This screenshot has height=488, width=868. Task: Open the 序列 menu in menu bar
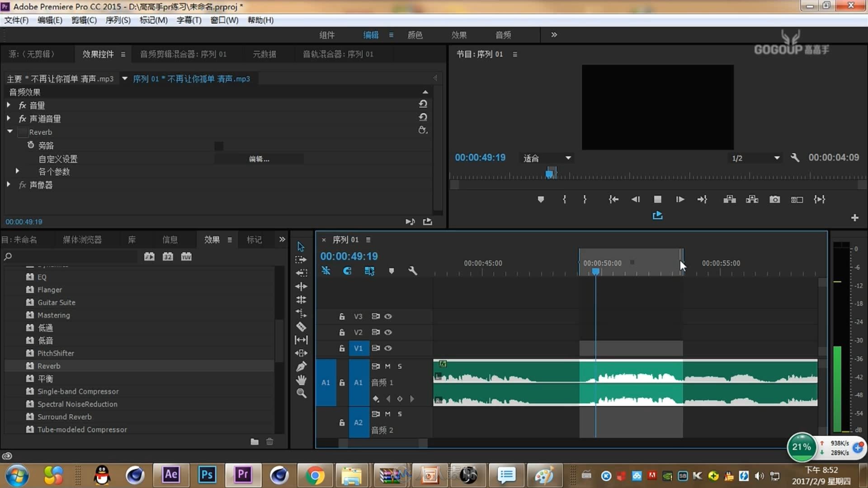(x=118, y=20)
